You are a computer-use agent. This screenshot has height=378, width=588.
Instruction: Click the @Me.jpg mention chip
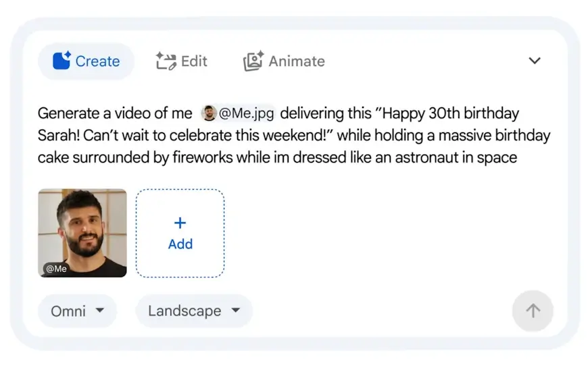pyautogui.click(x=238, y=113)
